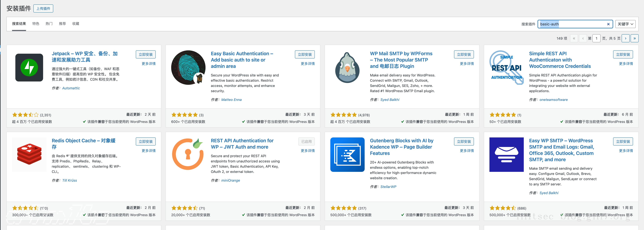Open the 特色 tab
The image size is (644, 230).
pos(36,24)
